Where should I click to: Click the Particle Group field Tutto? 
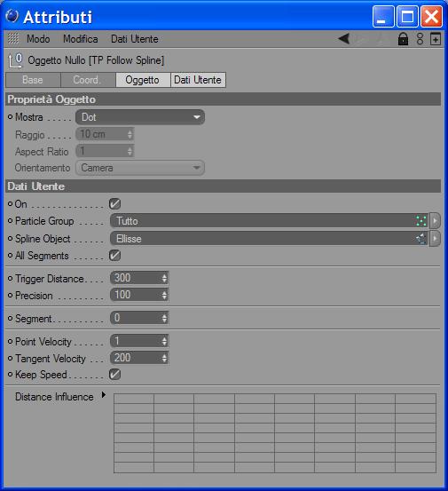[269, 221]
